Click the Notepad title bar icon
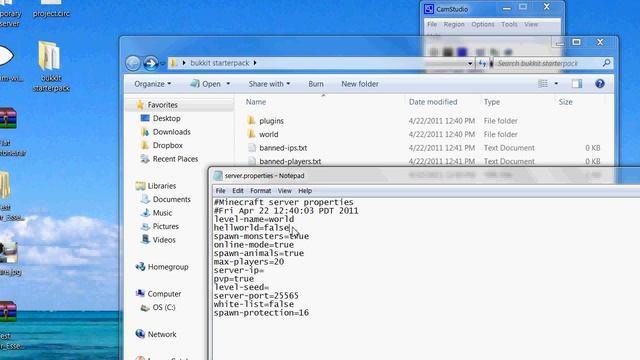This screenshot has height=360, width=640. [218, 176]
